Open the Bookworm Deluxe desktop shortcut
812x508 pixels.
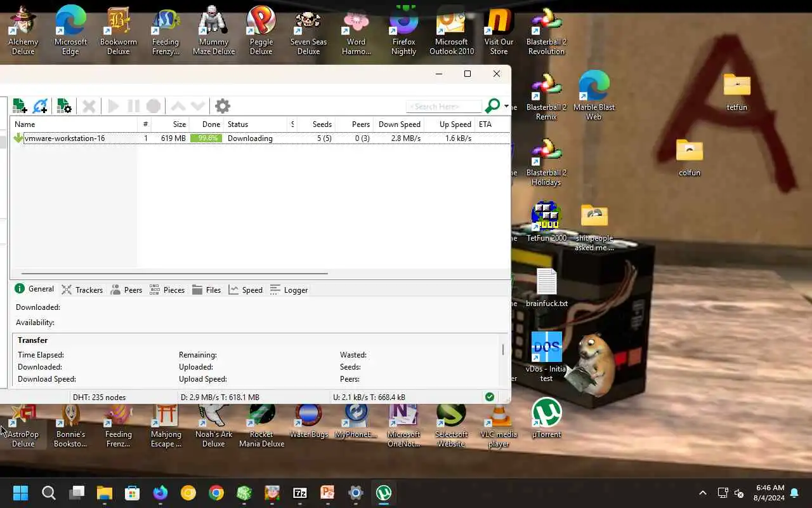click(118, 30)
